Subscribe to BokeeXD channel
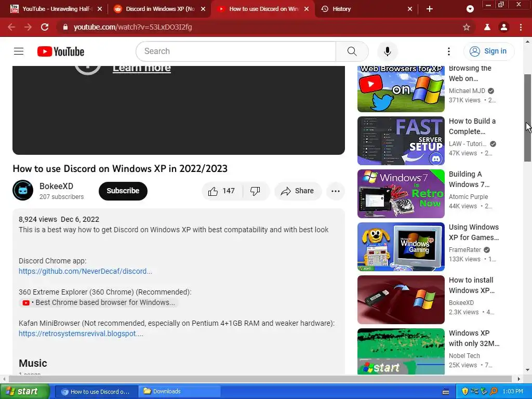The width and height of the screenshot is (532, 399). coord(123,191)
